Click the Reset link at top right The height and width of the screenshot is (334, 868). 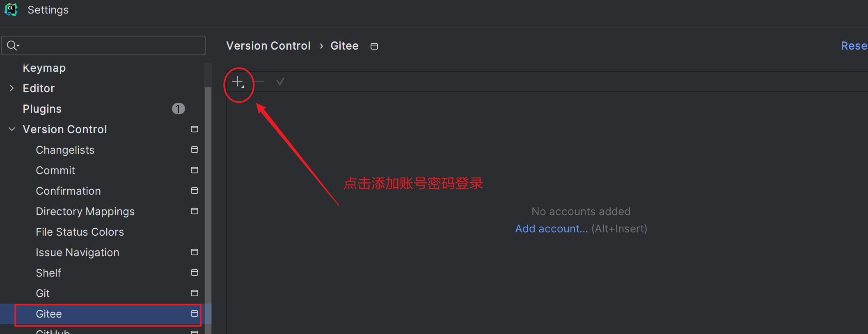pos(854,46)
